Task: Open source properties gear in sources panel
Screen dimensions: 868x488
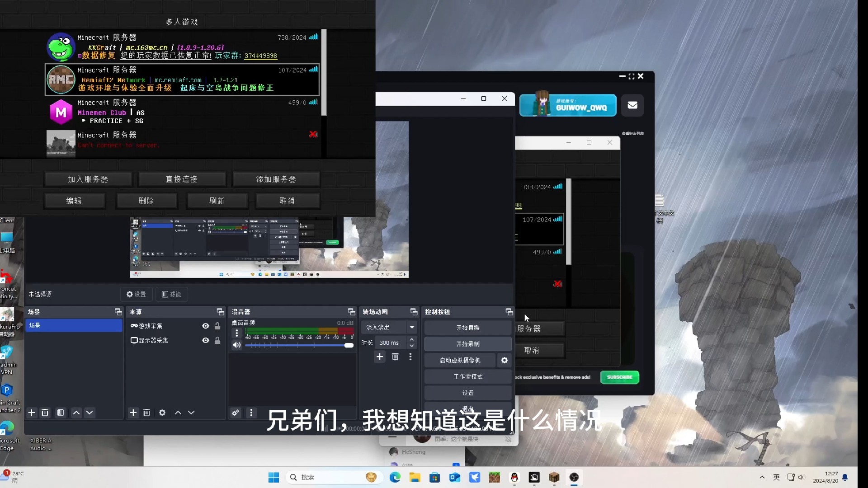Action: [162, 413]
